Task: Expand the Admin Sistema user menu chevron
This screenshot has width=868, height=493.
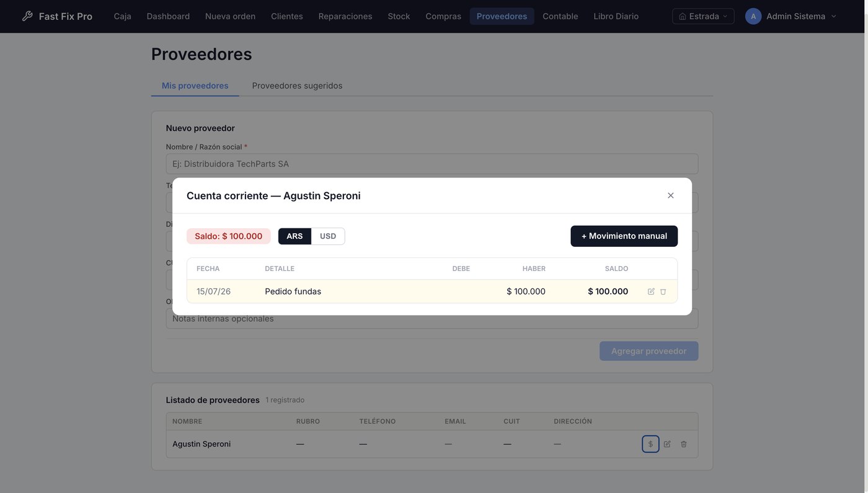Action: pos(833,16)
